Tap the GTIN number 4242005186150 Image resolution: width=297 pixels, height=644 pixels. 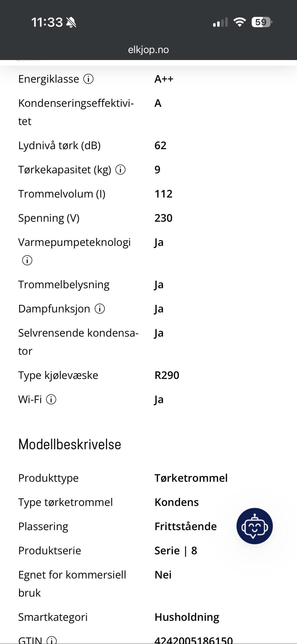point(194,640)
